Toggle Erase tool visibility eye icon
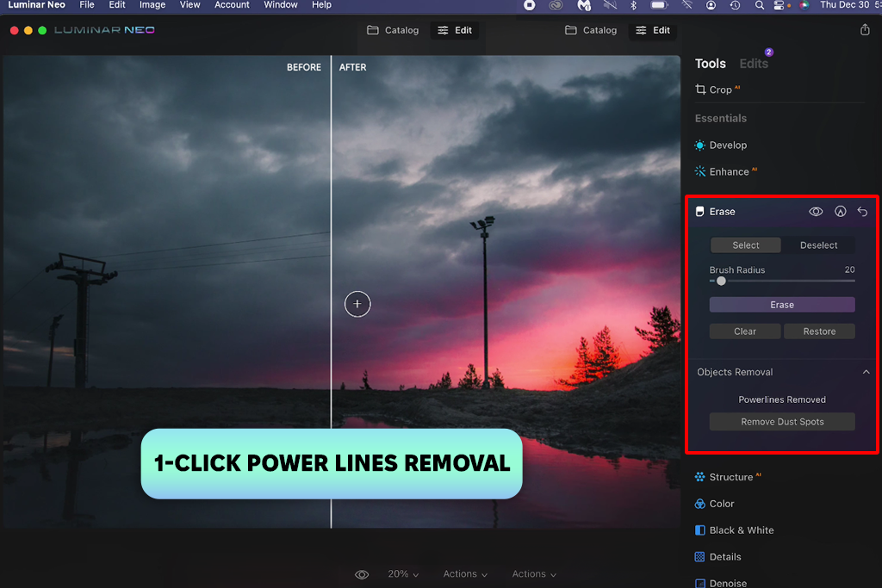882x588 pixels. click(x=816, y=212)
